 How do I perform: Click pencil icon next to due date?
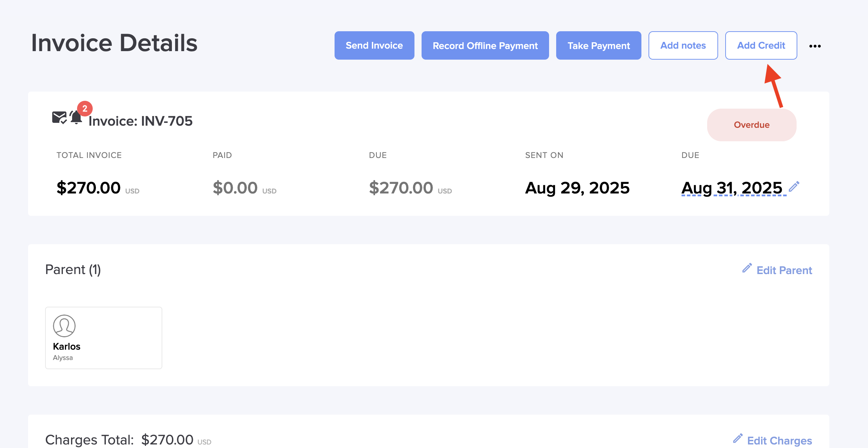(x=794, y=186)
